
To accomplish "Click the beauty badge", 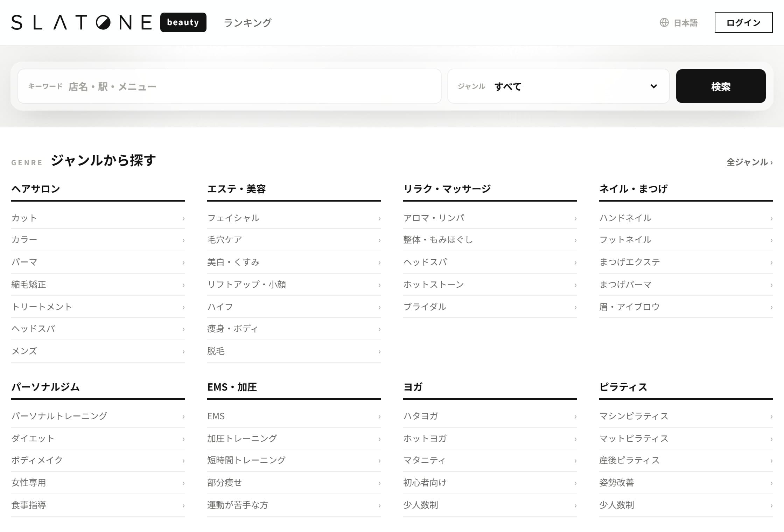I will (183, 22).
